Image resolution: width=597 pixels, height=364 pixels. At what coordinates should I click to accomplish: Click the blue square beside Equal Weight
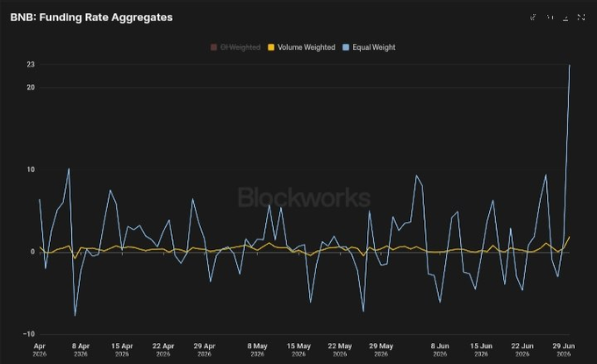[x=346, y=47]
